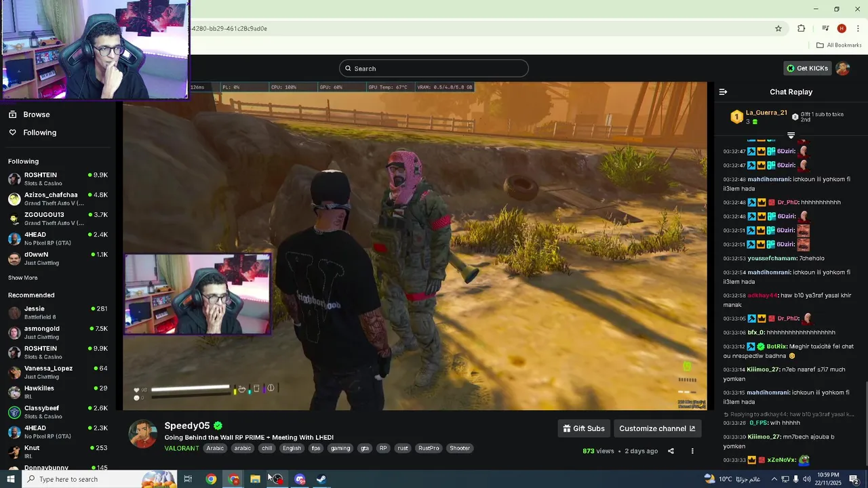Open All Bookmarks folder
The width and height of the screenshot is (868, 488).
(839, 45)
